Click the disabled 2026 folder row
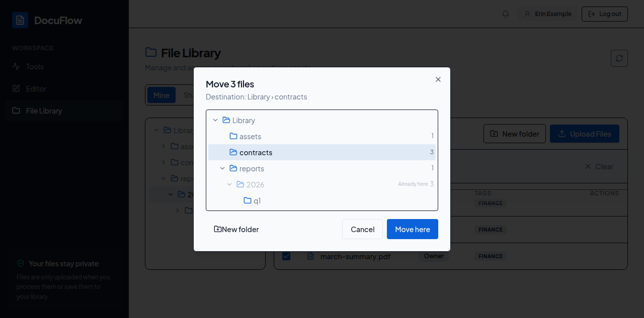The image size is (644, 318). [x=322, y=184]
